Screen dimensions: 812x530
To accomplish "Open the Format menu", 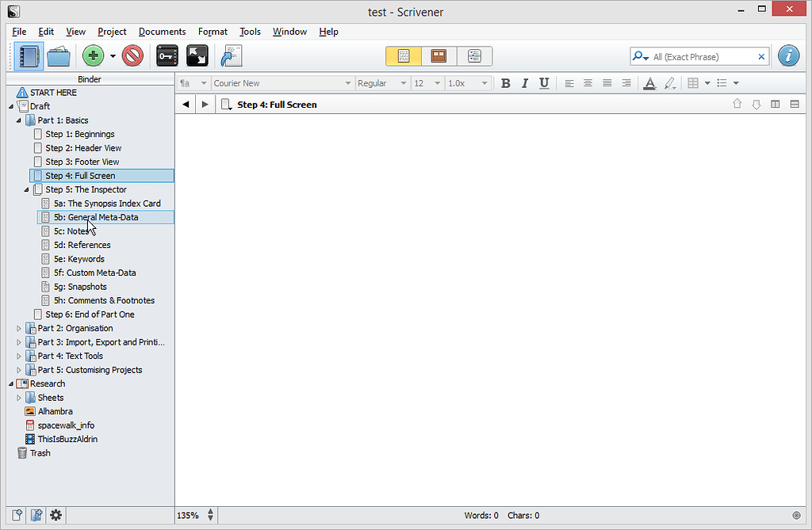I will (212, 32).
